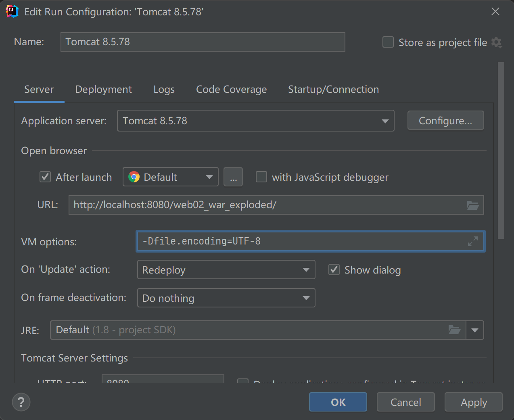
Task: Confirm with the OK button
Action: (x=338, y=402)
